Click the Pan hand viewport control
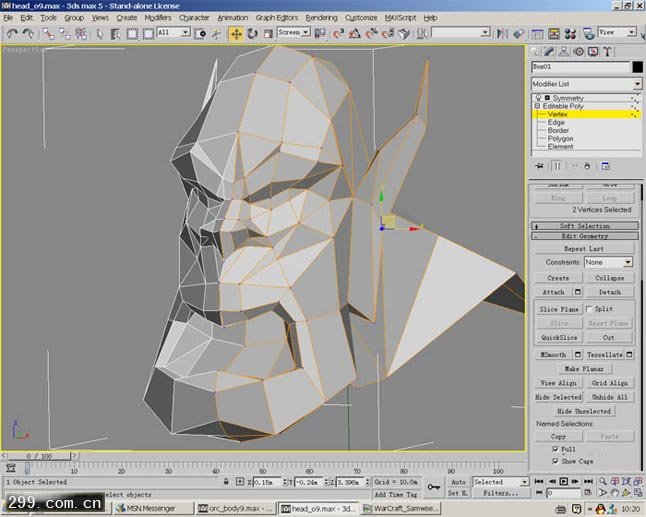 [x=615, y=493]
